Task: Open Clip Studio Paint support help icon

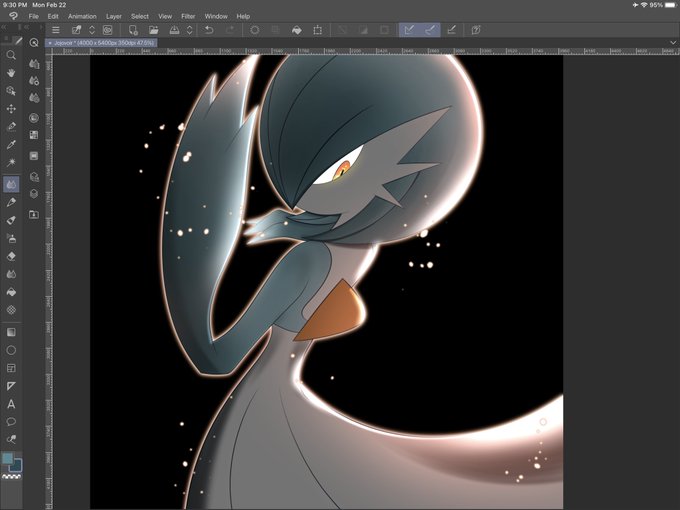Action: coord(476,30)
